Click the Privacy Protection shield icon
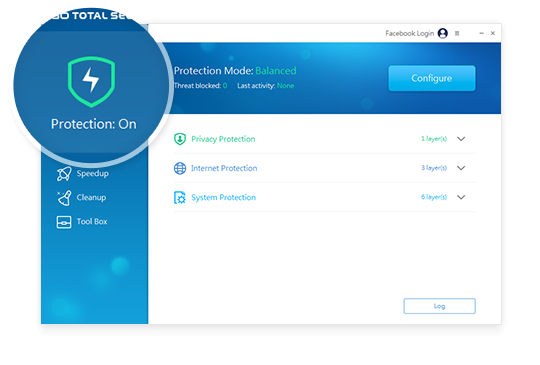The image size is (540, 365). (x=180, y=139)
